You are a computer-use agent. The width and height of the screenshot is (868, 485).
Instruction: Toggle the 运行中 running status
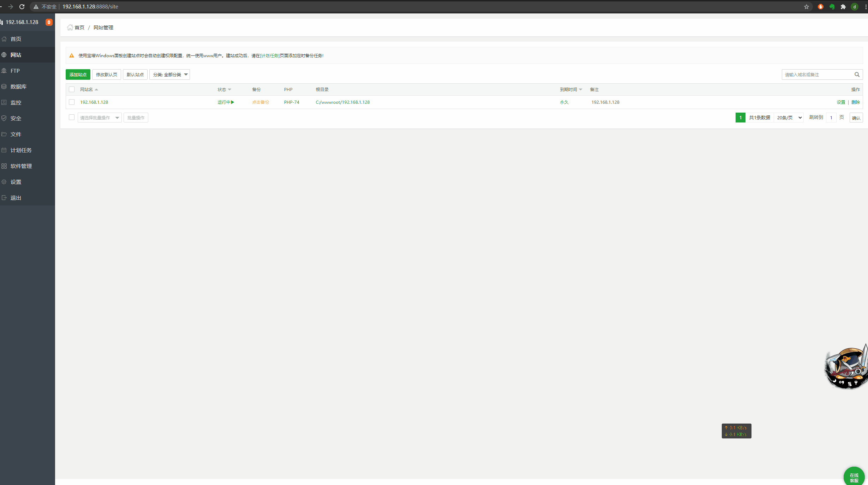(226, 102)
